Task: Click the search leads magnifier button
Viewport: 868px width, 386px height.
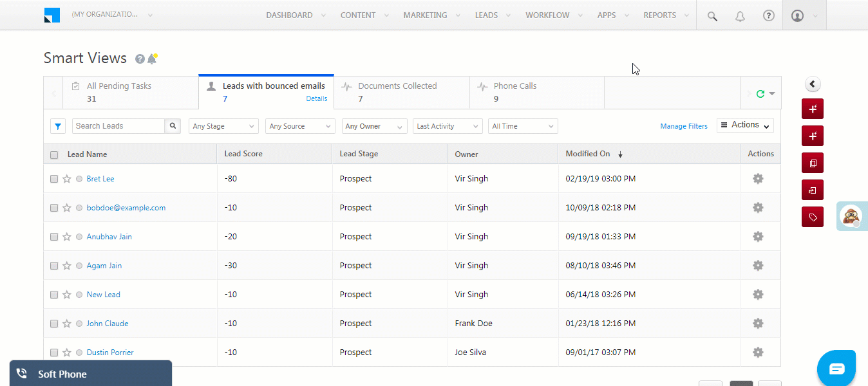Action: click(x=173, y=126)
